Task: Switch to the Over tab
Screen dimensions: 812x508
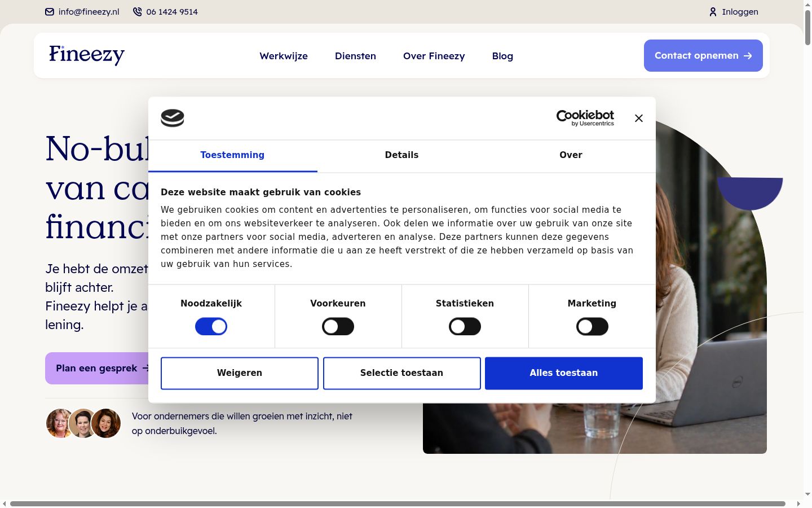Action: pyautogui.click(x=571, y=155)
